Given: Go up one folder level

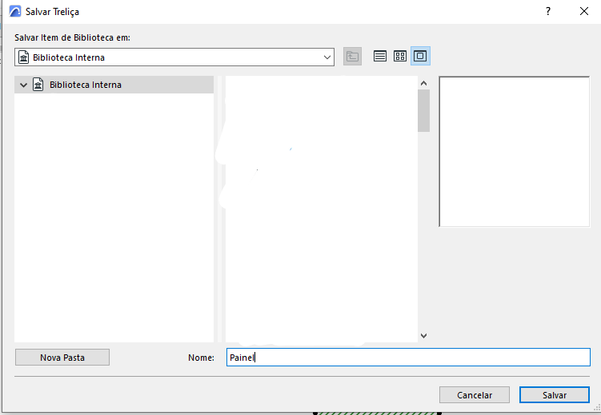Looking at the screenshot, I should (352, 57).
